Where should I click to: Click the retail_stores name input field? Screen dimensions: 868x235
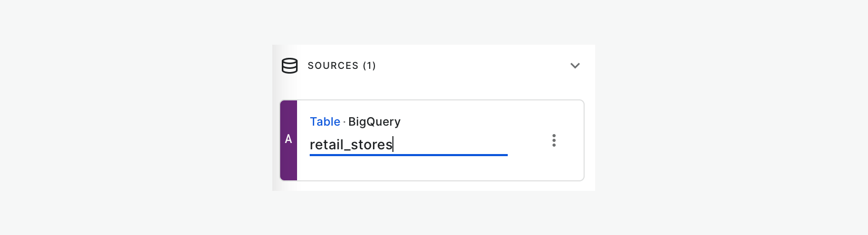coord(408,145)
